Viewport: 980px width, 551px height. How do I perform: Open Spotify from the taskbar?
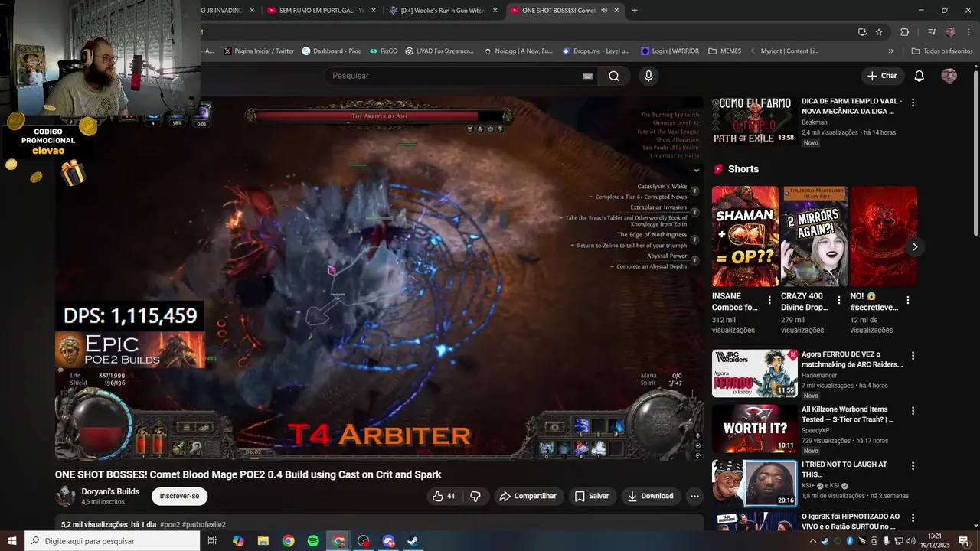pos(313,541)
